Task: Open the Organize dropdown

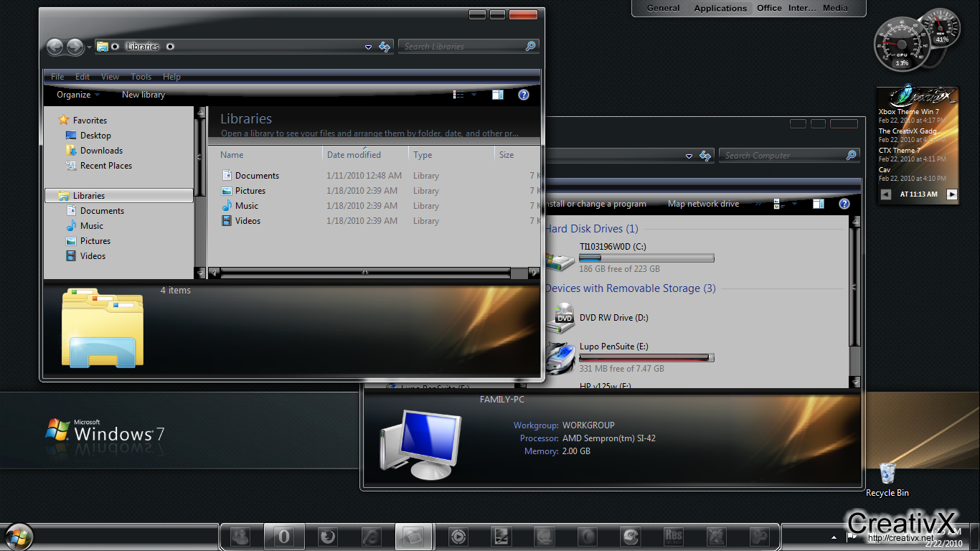Action: click(x=74, y=94)
